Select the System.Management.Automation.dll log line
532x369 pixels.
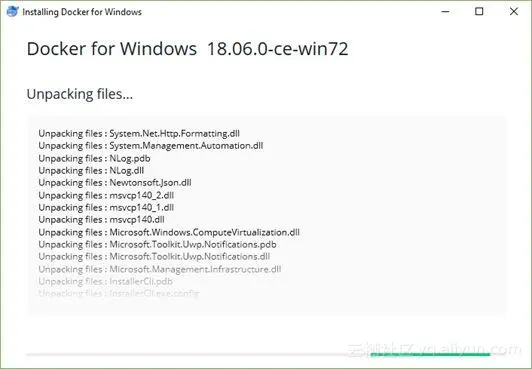click(x=151, y=146)
